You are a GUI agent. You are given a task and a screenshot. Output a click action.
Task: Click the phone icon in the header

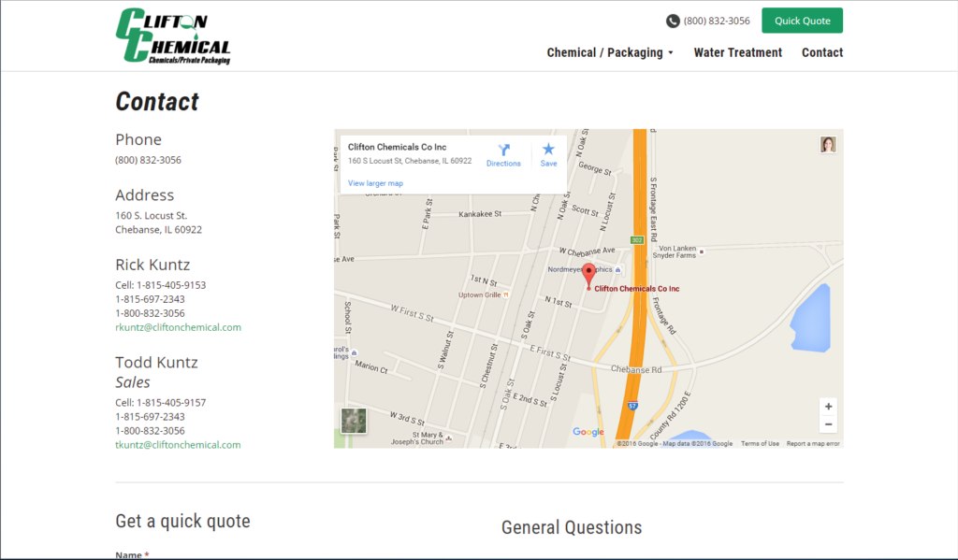pyautogui.click(x=673, y=21)
